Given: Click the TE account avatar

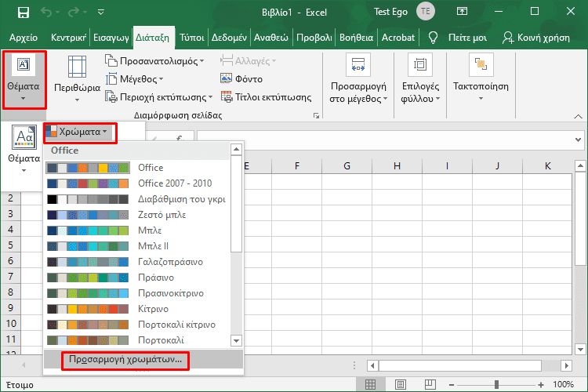Looking at the screenshot, I should 425,11.
